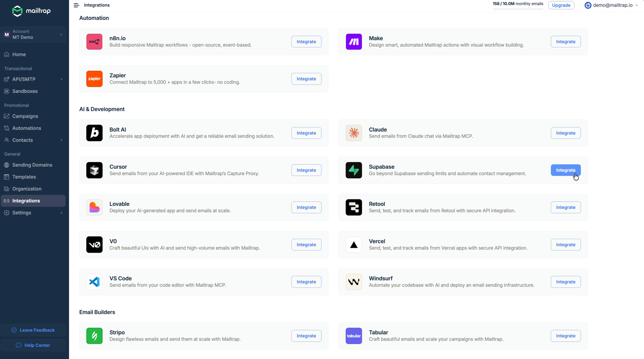Click the monthly emails usage progress bar
This screenshot has height=359, width=644.
(518, 8)
